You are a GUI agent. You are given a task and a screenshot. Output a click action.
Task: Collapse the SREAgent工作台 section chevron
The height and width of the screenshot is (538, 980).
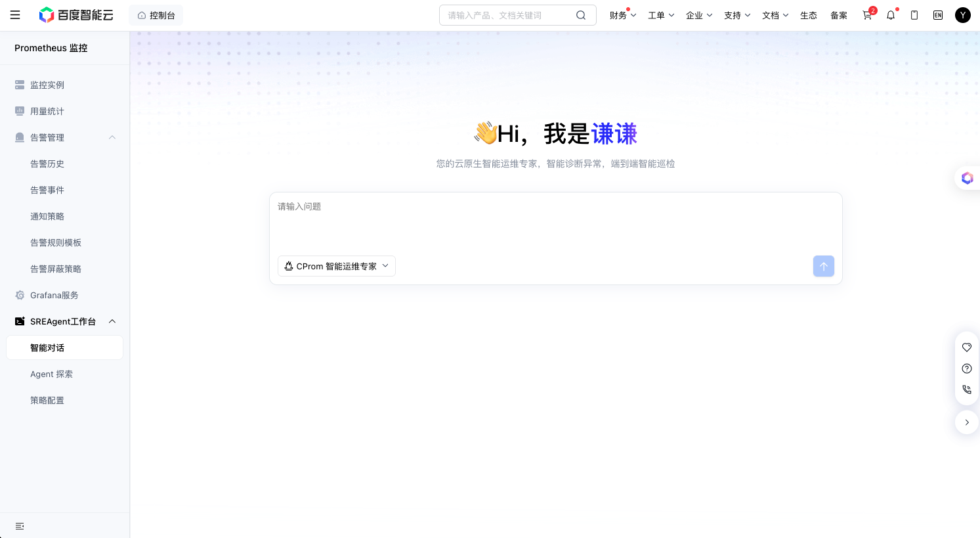coord(112,321)
